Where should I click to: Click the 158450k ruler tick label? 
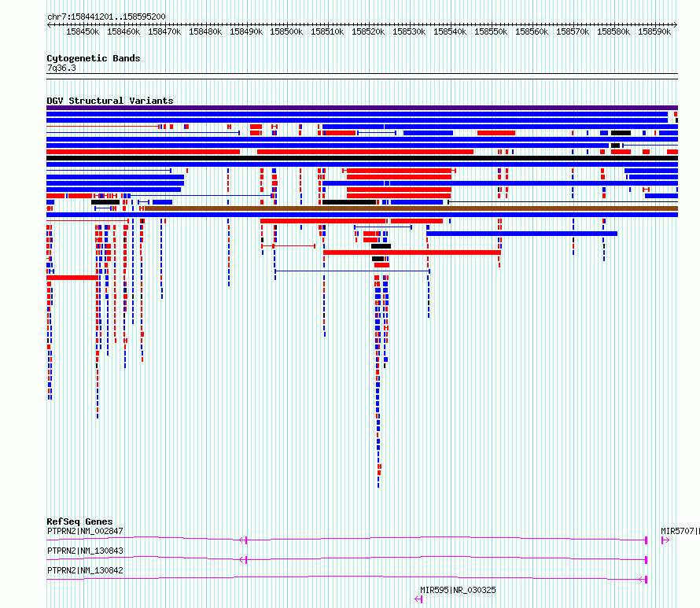click(x=83, y=31)
